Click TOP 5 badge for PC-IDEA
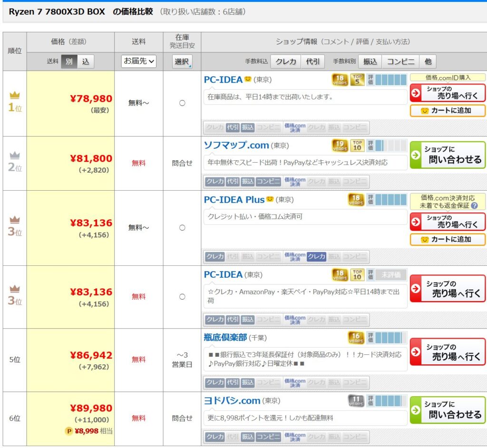Viewport: 487px width, 448px height. [357, 80]
